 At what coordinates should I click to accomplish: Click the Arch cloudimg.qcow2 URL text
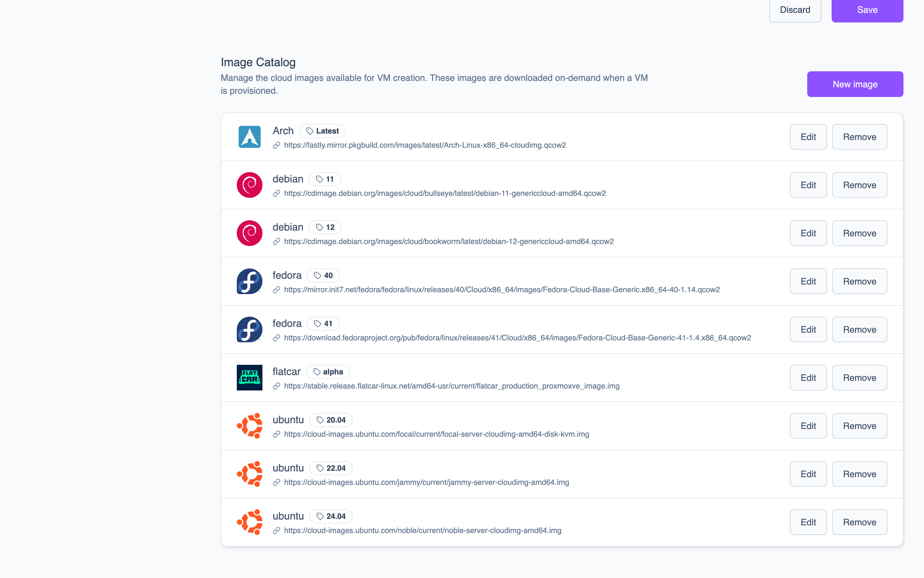coord(425,145)
